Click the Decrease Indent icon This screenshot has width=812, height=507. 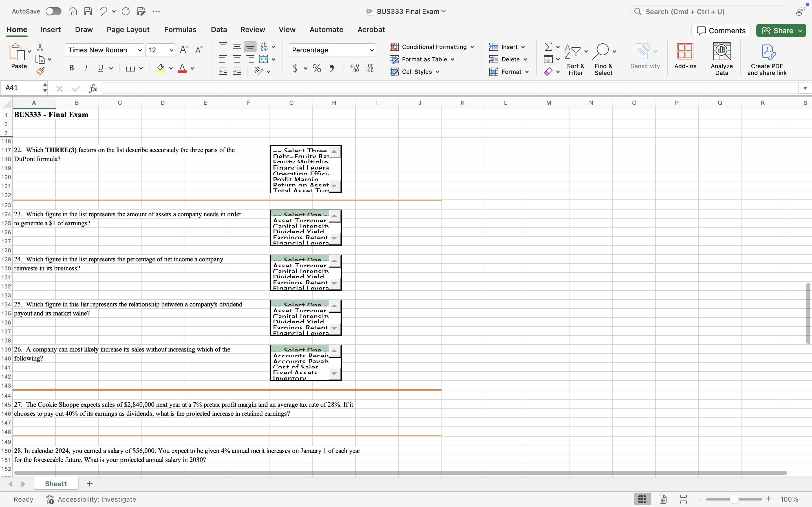223,71
